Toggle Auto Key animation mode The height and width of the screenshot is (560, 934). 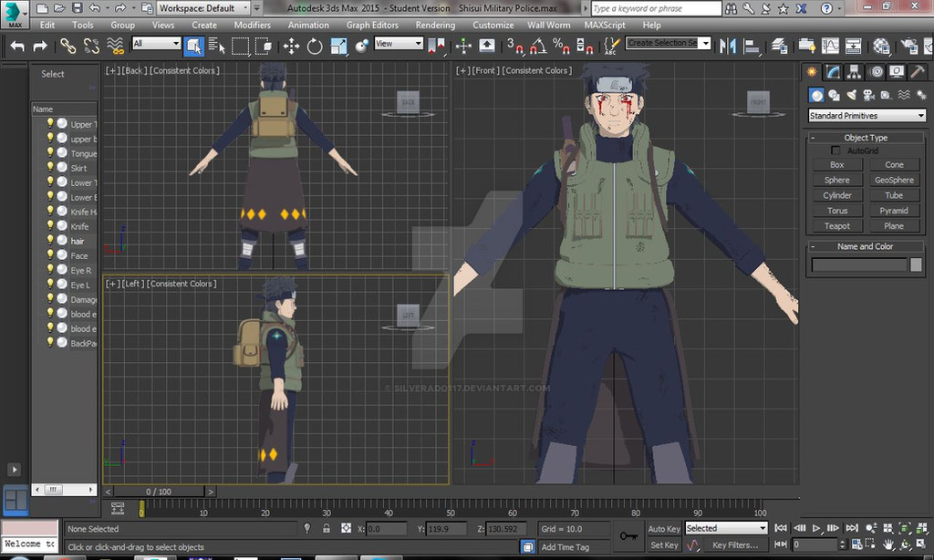coord(664,529)
